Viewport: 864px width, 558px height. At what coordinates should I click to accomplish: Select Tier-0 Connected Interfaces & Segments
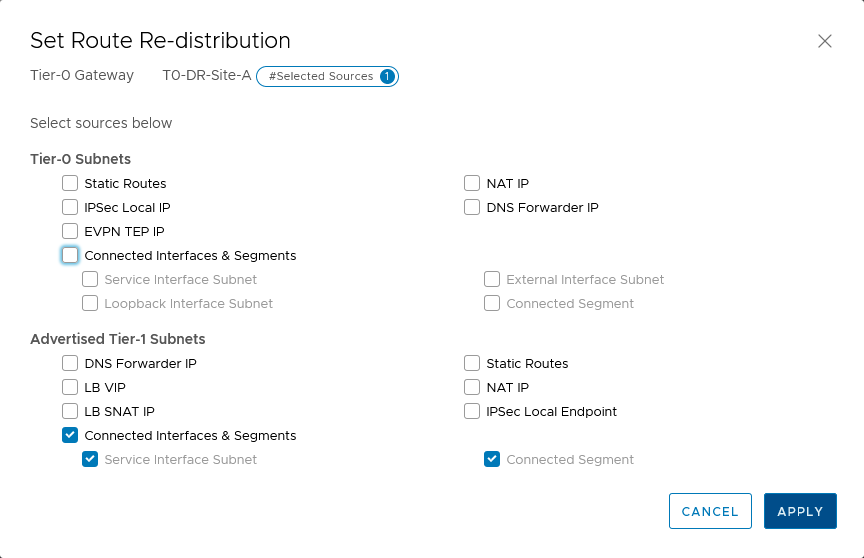pyautogui.click(x=70, y=255)
